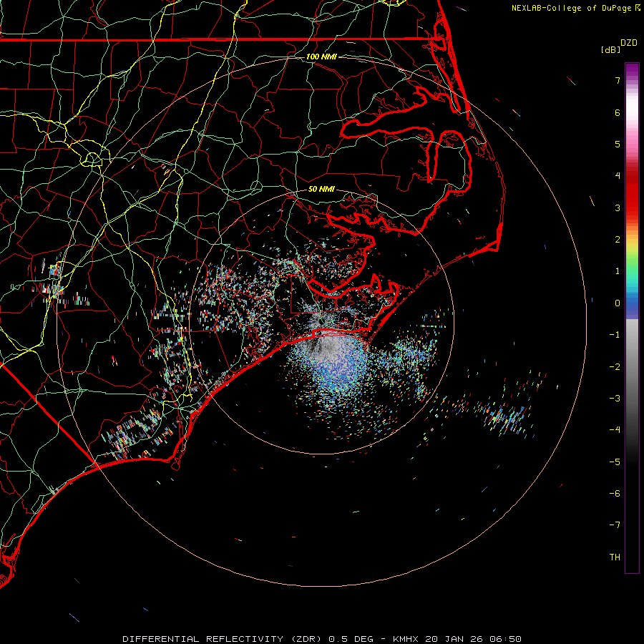Viewport: 644px width, 644px height.
Task: Select the 100 NMI range ring label
Action: click(321, 57)
